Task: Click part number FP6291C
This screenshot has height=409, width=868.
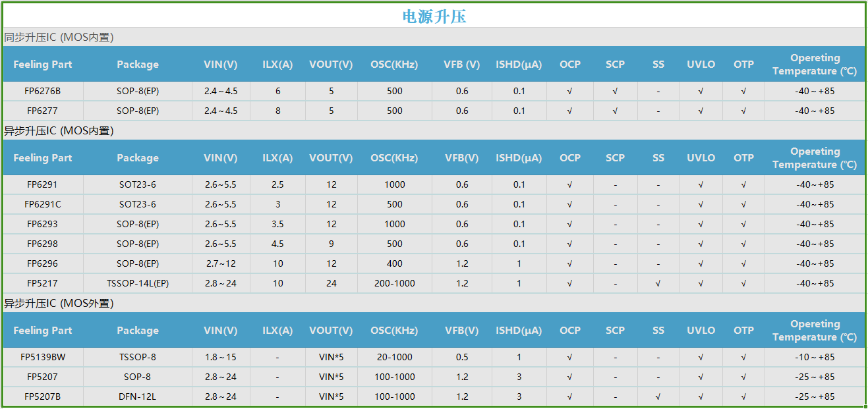Action: coord(43,204)
